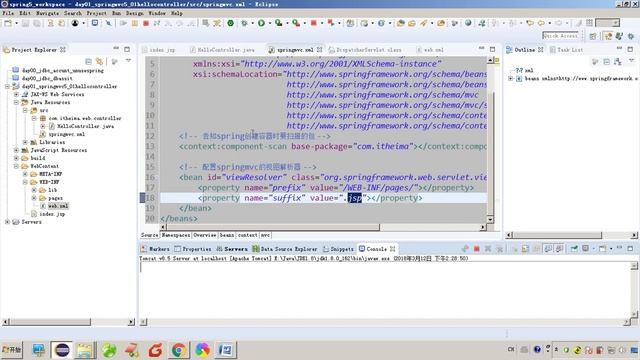Click the red Terminate icon in Console toolbar
The height and width of the screenshot is (360, 640).
pos(476,249)
